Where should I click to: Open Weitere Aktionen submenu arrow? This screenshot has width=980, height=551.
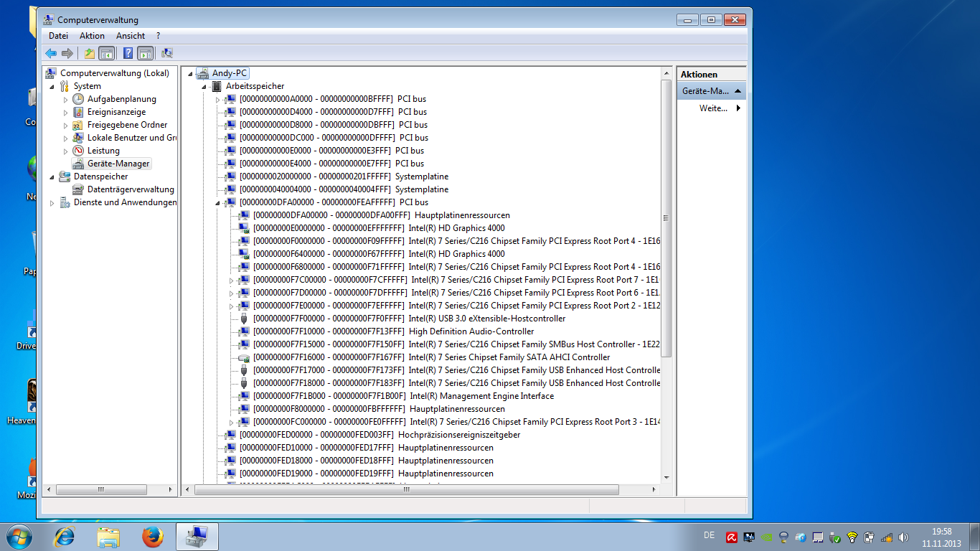click(738, 108)
